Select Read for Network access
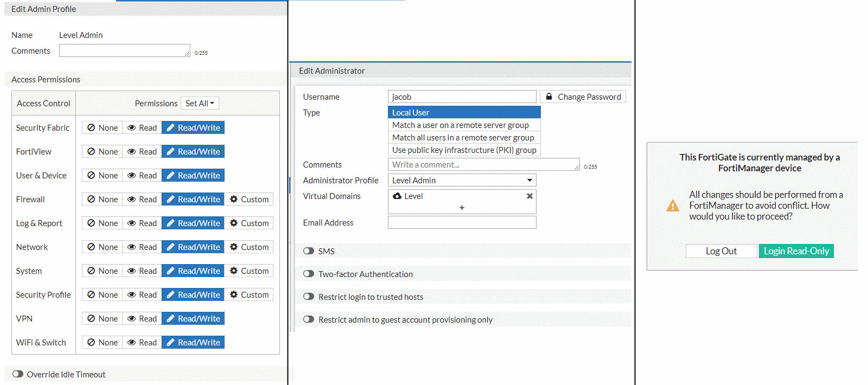This screenshot has width=868, height=385. tap(142, 247)
